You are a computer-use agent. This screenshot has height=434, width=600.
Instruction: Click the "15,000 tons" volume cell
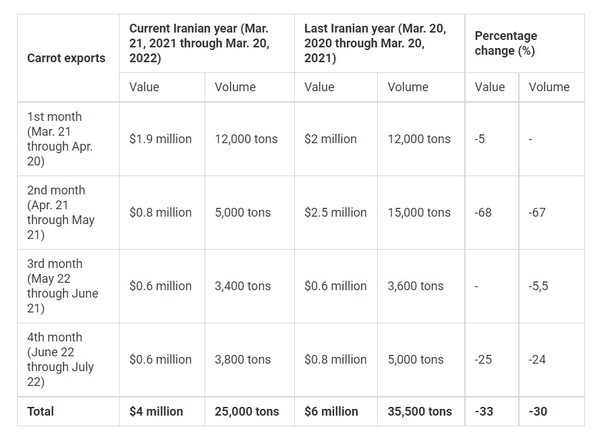pyautogui.click(x=419, y=213)
